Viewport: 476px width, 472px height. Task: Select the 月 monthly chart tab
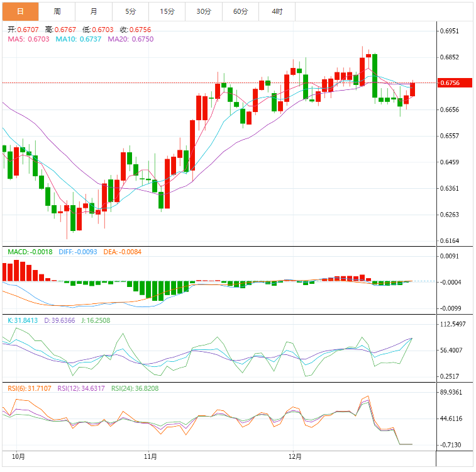[x=94, y=11]
